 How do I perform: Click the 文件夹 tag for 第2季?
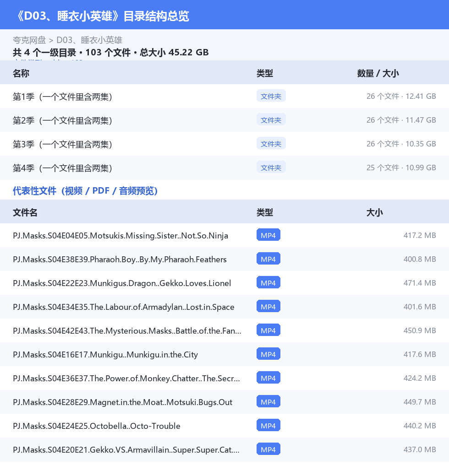[271, 119]
